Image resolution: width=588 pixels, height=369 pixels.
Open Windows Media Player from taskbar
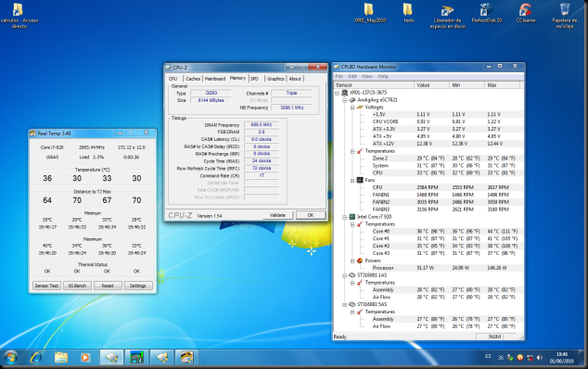pyautogui.click(x=85, y=357)
